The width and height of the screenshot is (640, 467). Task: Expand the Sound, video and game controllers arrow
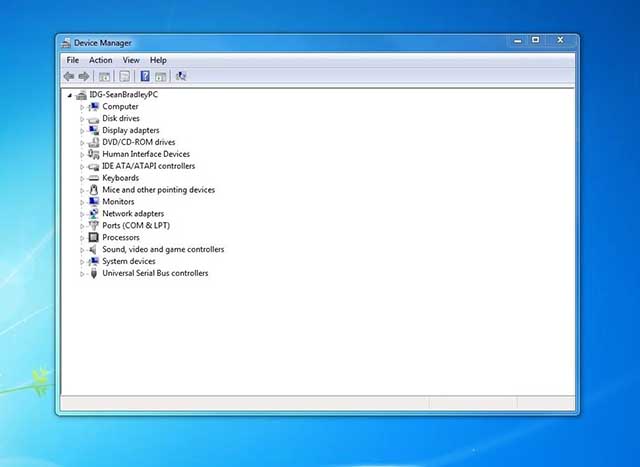click(82, 250)
